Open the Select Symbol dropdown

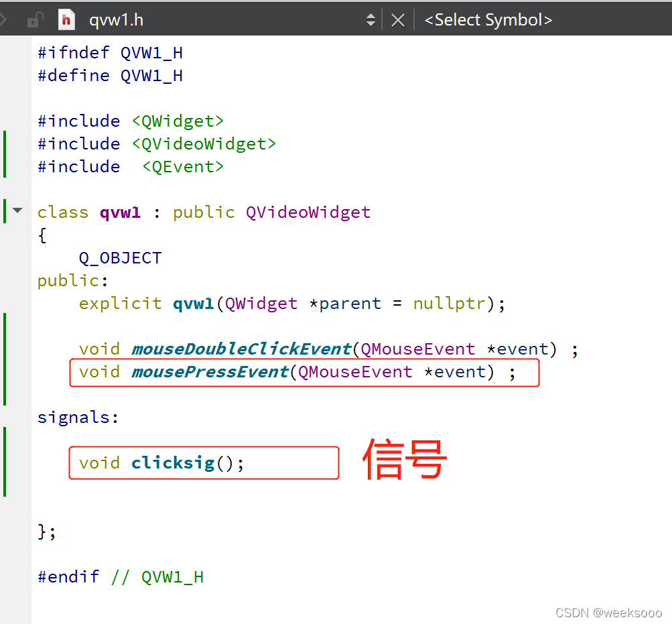(488, 19)
